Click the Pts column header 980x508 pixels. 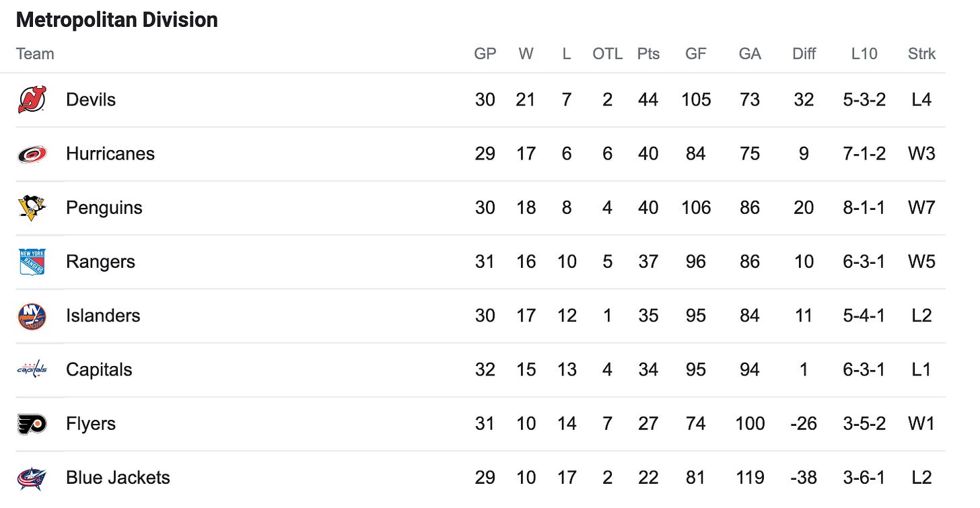point(648,54)
